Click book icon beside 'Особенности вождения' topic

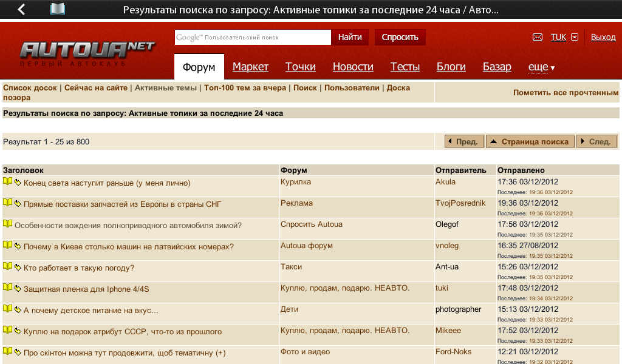7,224
